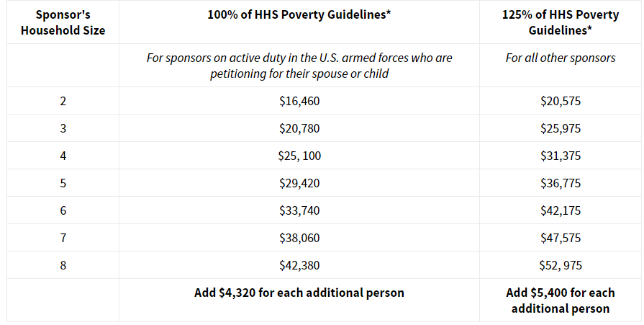Click the Add $5,400 for each additional person text
The width and height of the screenshot is (644, 325).
coord(561,300)
